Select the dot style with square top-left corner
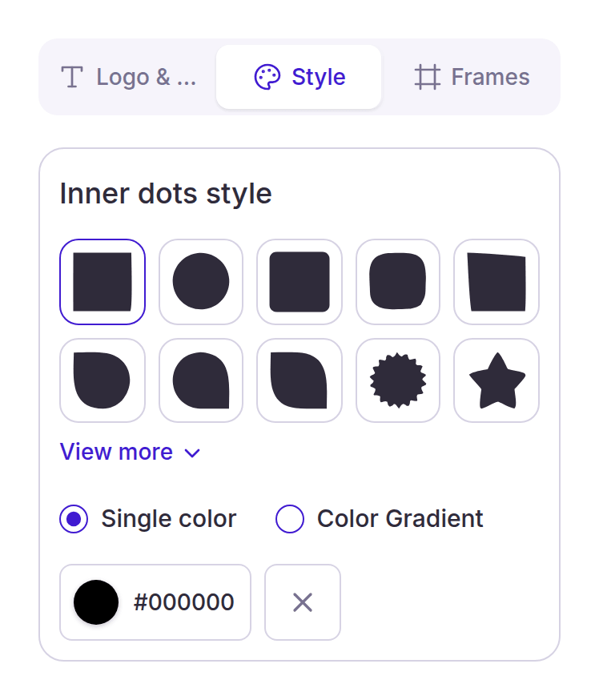The height and width of the screenshot is (700, 599). [x=103, y=380]
